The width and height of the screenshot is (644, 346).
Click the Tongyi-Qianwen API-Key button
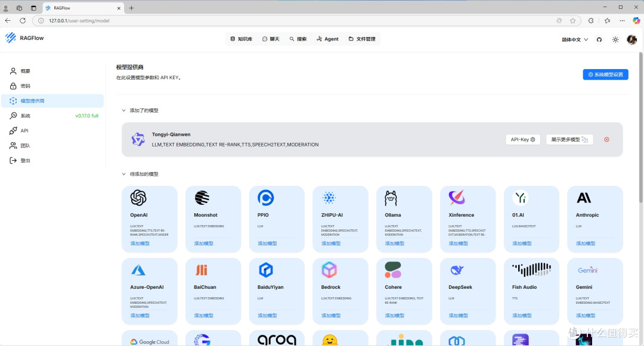(x=523, y=139)
